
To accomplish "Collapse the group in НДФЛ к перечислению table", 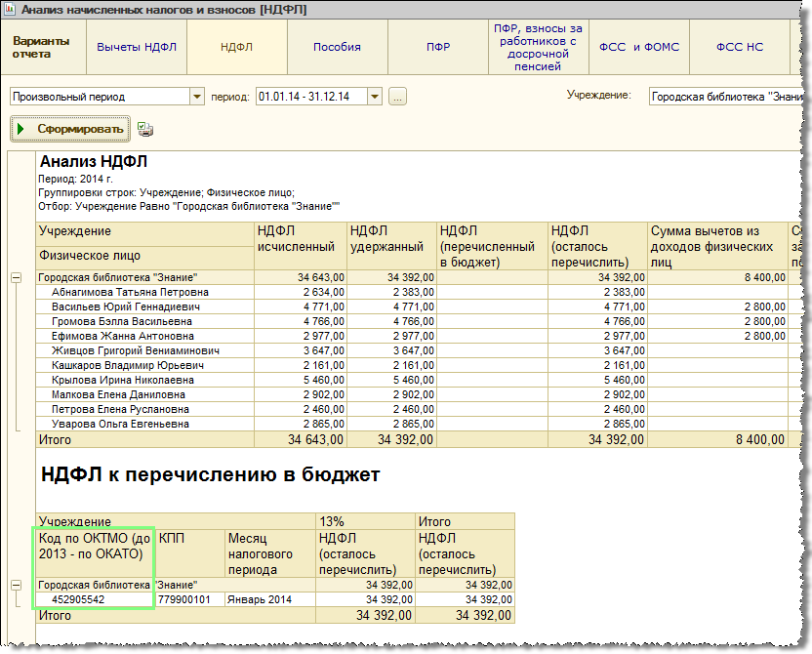I will 17,585.
